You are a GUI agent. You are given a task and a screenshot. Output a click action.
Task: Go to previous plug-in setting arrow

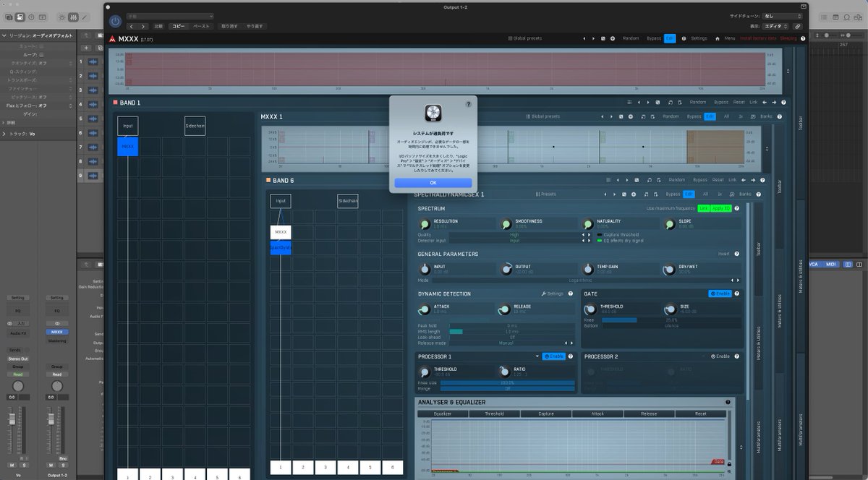point(132,26)
